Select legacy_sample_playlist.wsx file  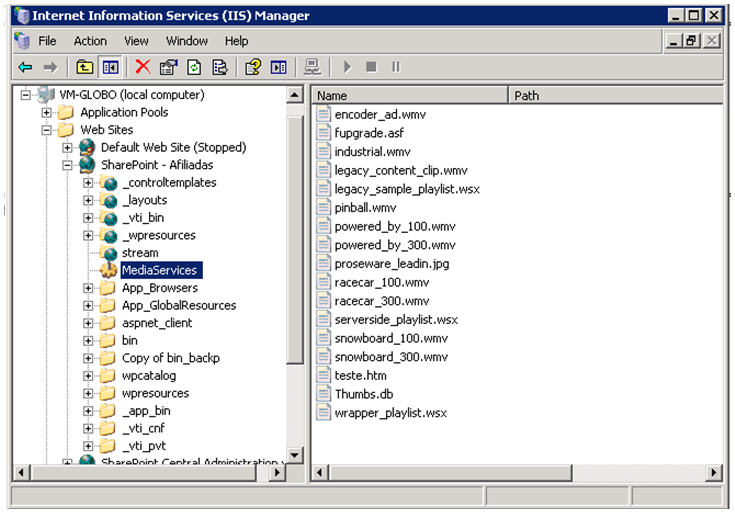407,189
